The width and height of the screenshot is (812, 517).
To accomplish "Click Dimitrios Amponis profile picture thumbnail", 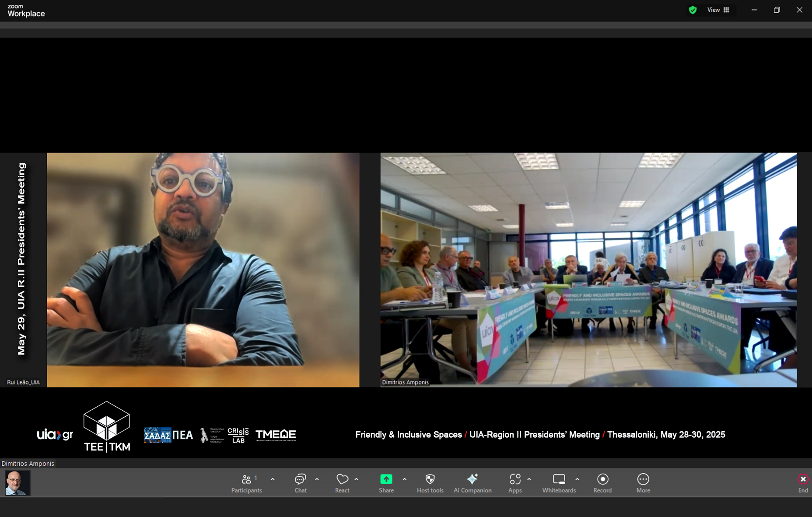I will (x=17, y=483).
